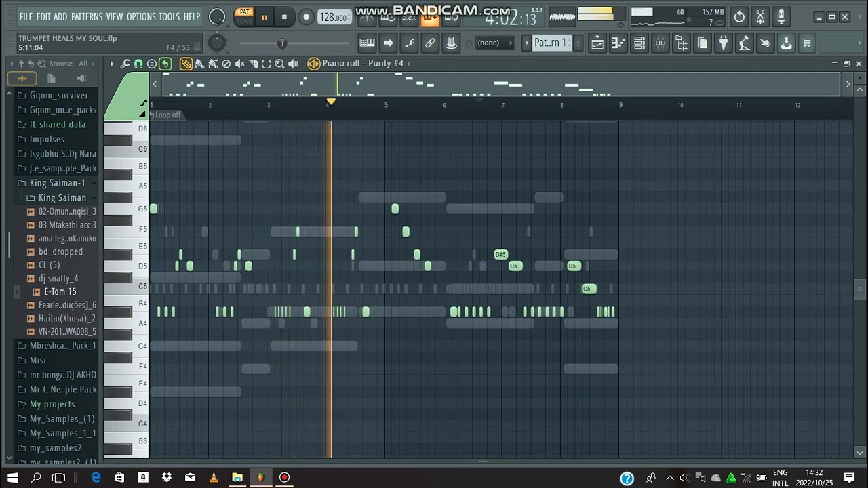Select the Playback scrub speaker tool
The image size is (868, 488).
[293, 64]
